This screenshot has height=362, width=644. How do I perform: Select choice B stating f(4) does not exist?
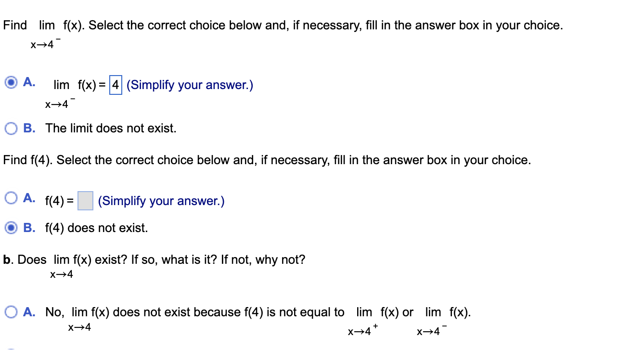(x=11, y=228)
